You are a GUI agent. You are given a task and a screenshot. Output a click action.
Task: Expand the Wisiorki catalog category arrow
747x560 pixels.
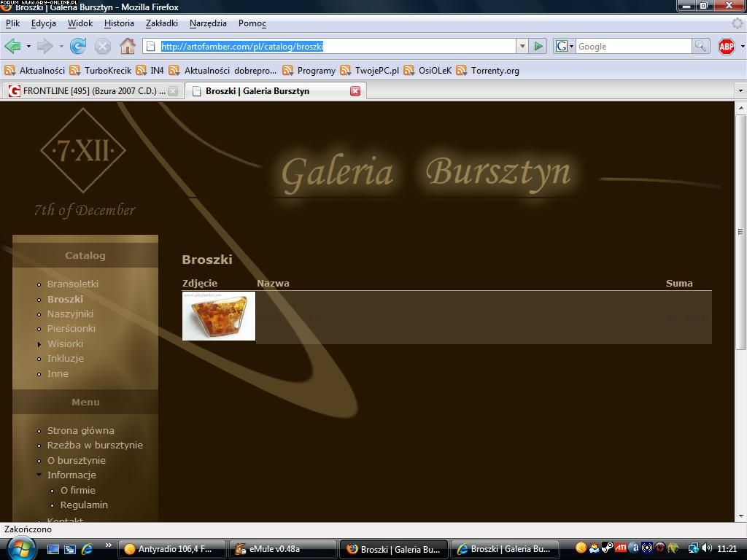click(39, 344)
